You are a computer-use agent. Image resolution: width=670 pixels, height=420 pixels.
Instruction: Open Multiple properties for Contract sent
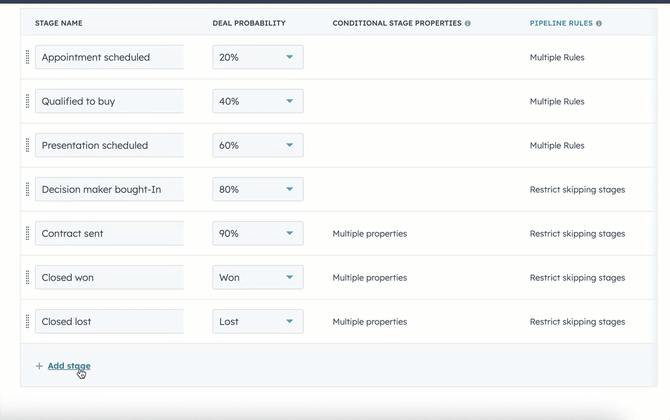369,234
